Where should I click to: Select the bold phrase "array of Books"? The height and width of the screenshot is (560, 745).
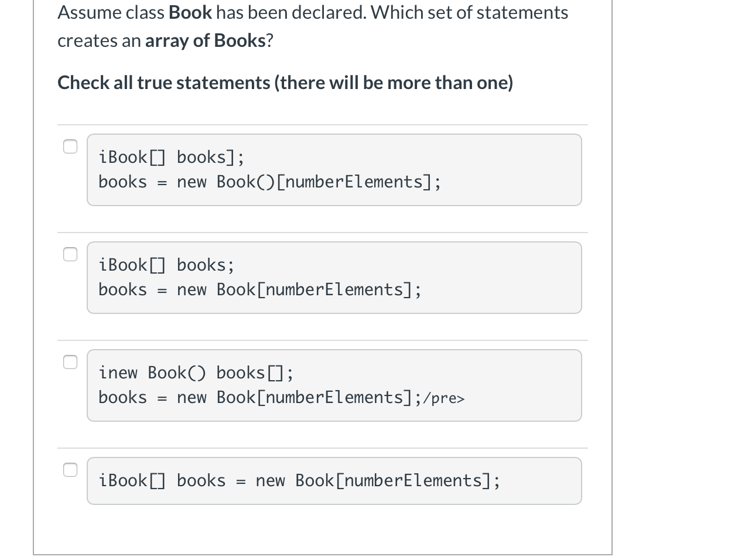tap(205, 40)
